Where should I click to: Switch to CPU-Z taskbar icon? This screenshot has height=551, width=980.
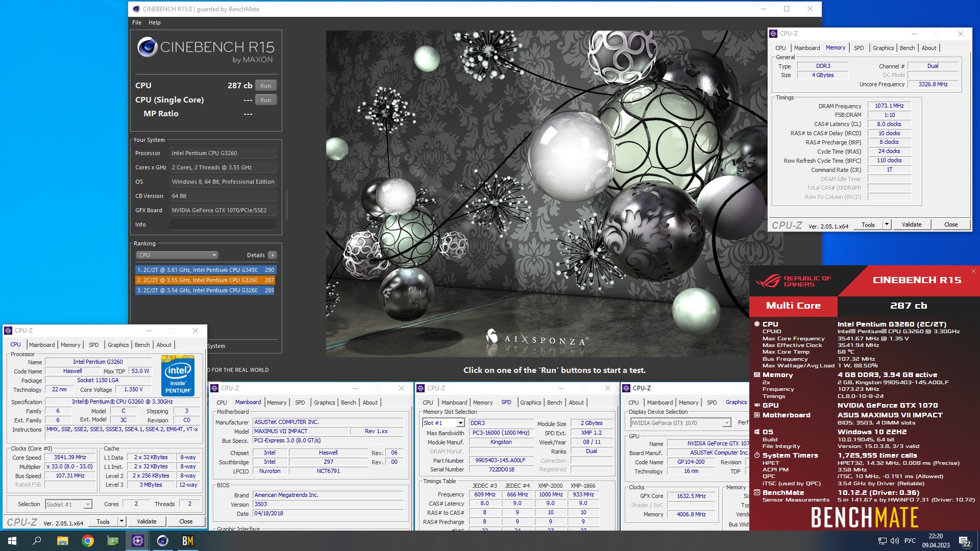[x=138, y=541]
